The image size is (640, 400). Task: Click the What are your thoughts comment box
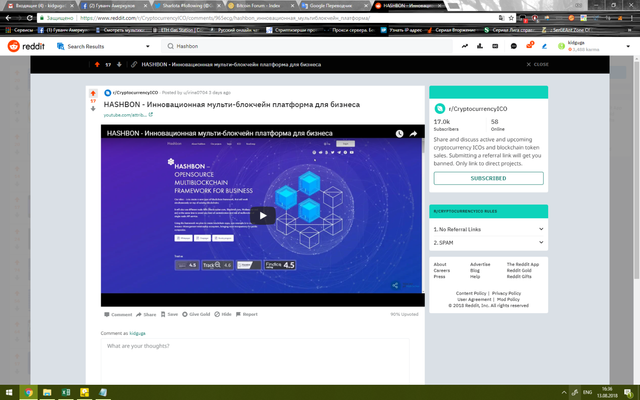(255, 361)
